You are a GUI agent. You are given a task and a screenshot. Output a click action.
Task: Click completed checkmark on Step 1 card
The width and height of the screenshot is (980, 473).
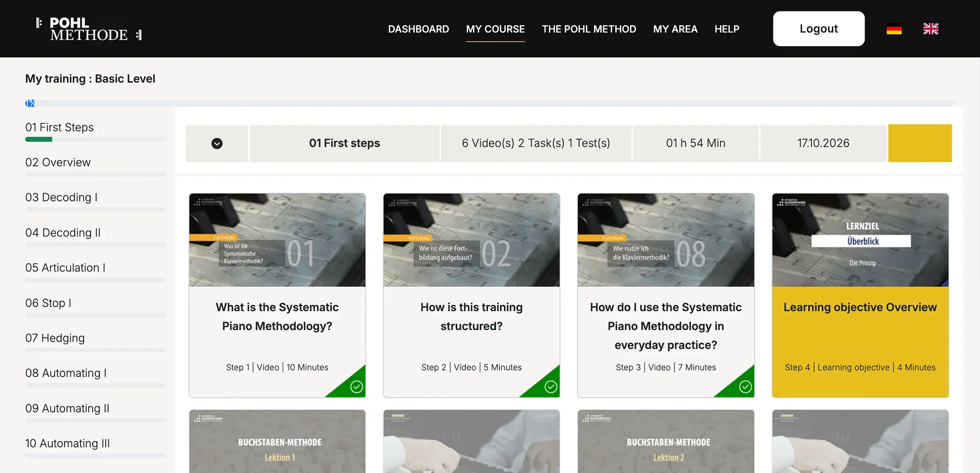(x=357, y=387)
